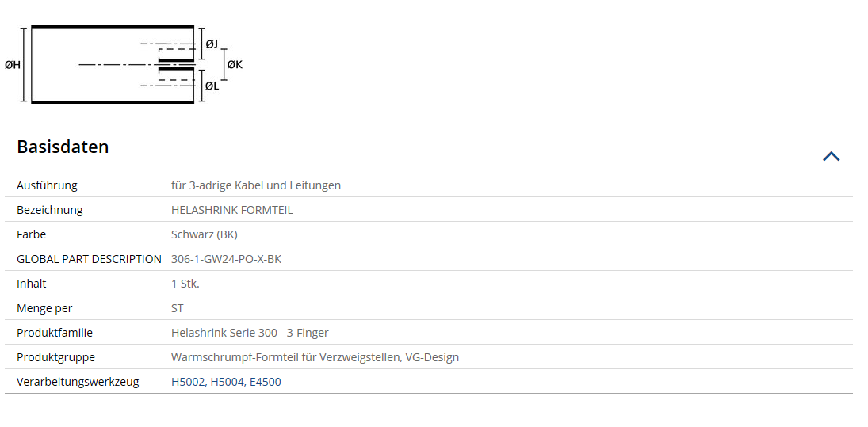Click the ØL dimension label
The width and height of the screenshot is (868, 427).
pos(212,86)
